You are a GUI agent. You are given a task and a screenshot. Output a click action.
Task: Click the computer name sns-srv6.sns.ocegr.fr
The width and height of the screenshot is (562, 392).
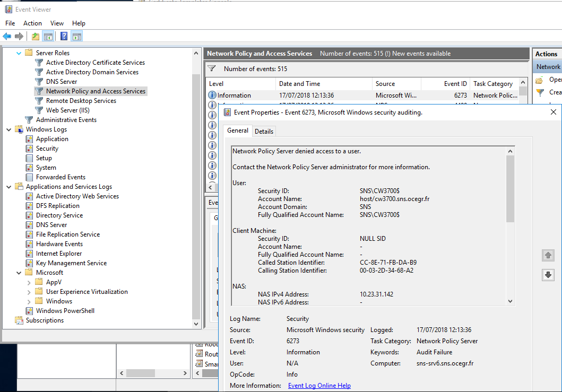[445, 363]
